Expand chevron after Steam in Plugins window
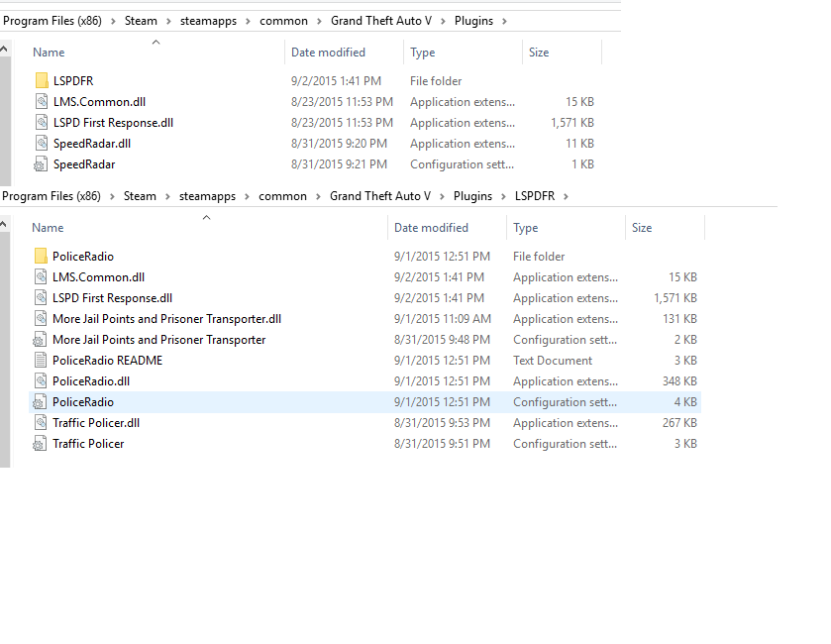 click(x=168, y=21)
